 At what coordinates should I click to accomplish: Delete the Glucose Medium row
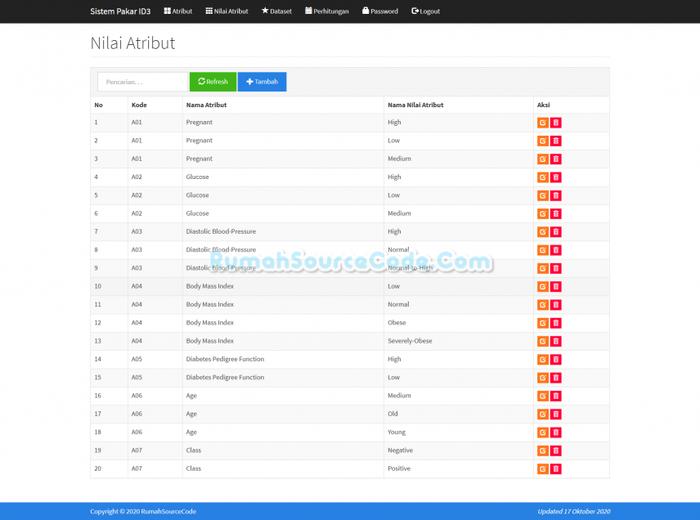tap(556, 214)
